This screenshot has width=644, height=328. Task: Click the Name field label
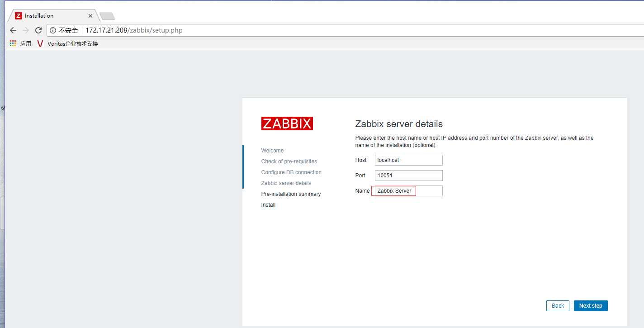coord(362,191)
